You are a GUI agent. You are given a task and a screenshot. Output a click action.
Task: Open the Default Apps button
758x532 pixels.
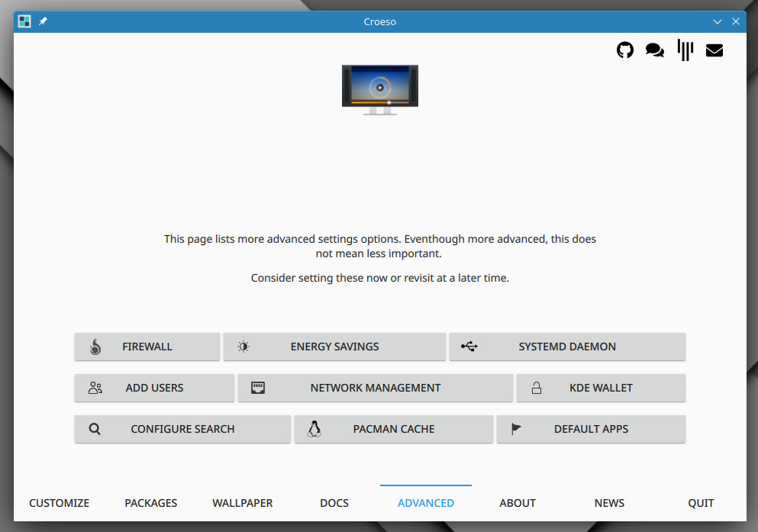point(591,429)
